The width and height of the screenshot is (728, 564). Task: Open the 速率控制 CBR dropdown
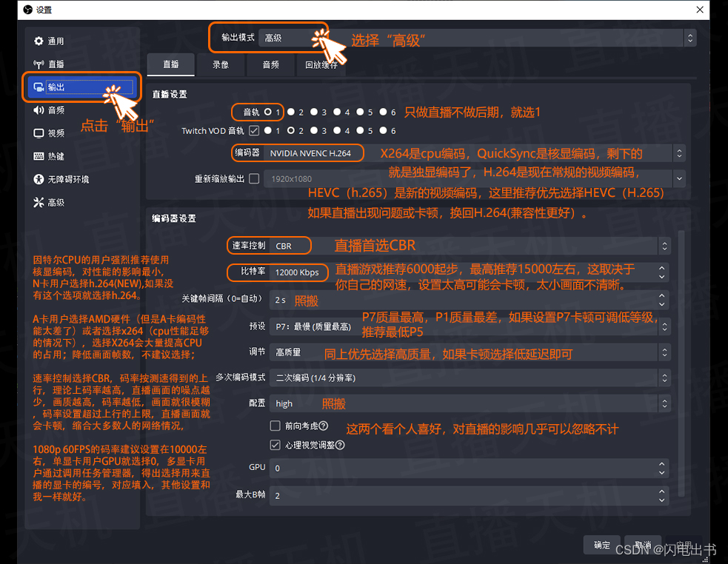[470, 246]
